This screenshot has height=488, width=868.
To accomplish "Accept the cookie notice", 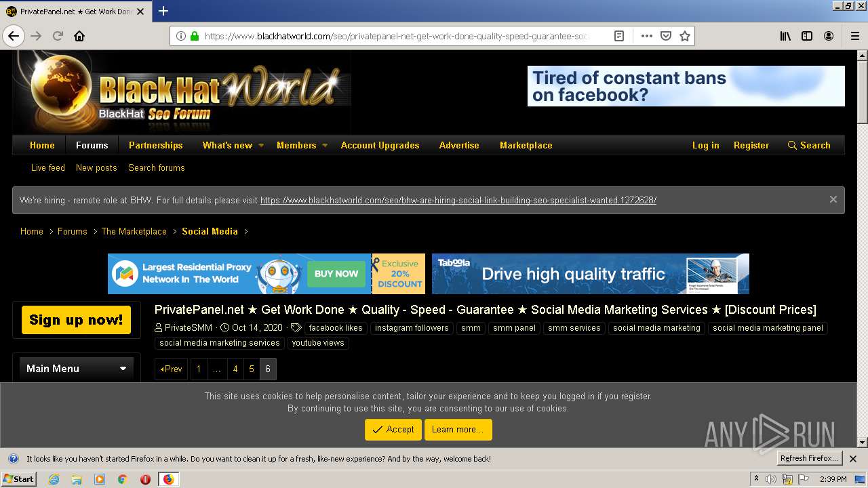I will click(393, 430).
